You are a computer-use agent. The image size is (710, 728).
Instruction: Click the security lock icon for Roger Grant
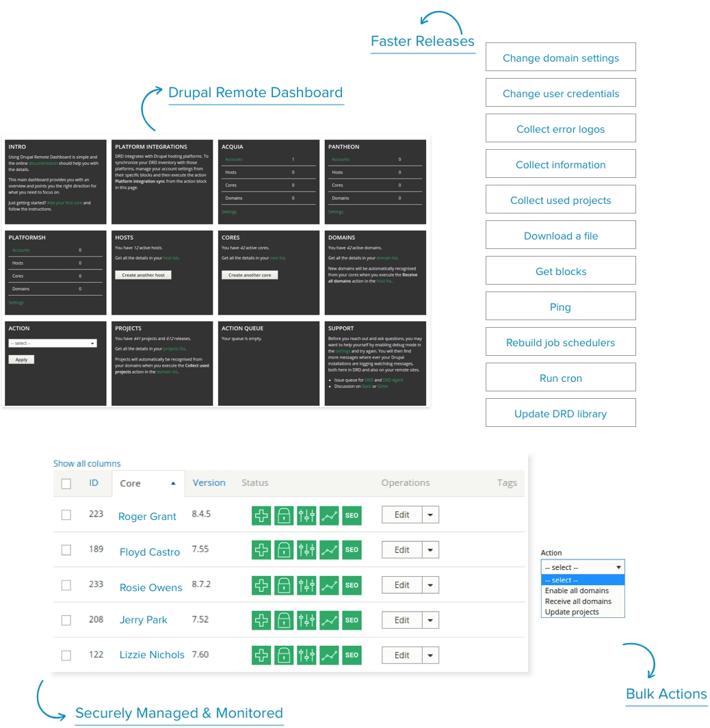point(284,515)
